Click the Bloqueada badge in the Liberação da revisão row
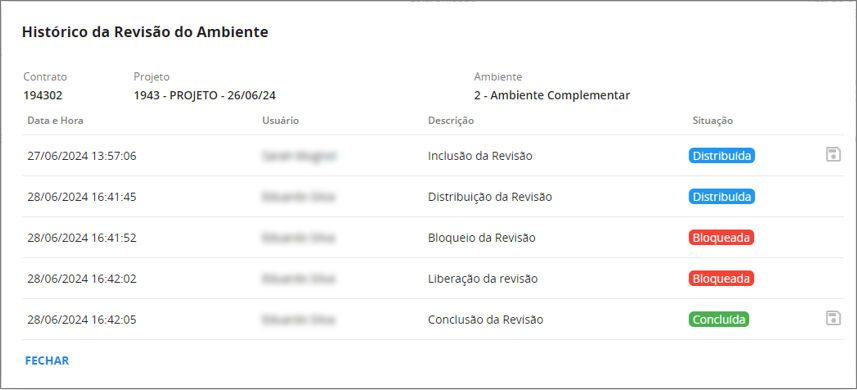This screenshot has width=857, height=390. [721, 279]
